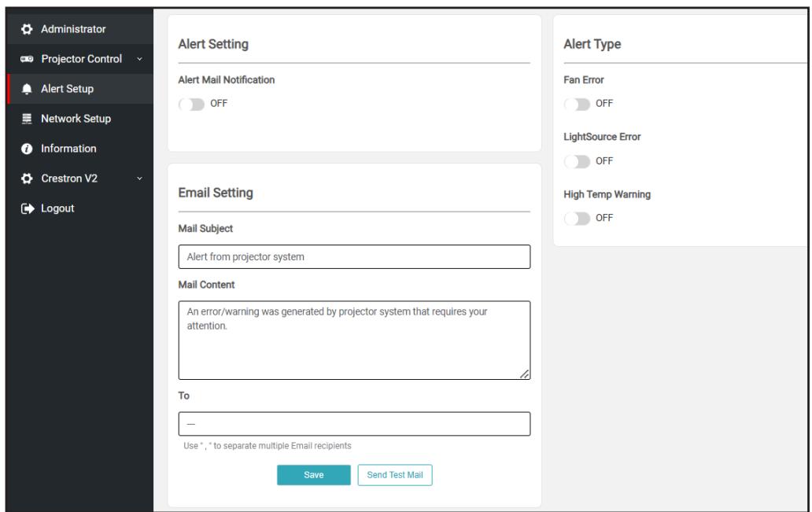Switch on the LightSource Error toggle
The image size is (812, 512).
point(577,161)
